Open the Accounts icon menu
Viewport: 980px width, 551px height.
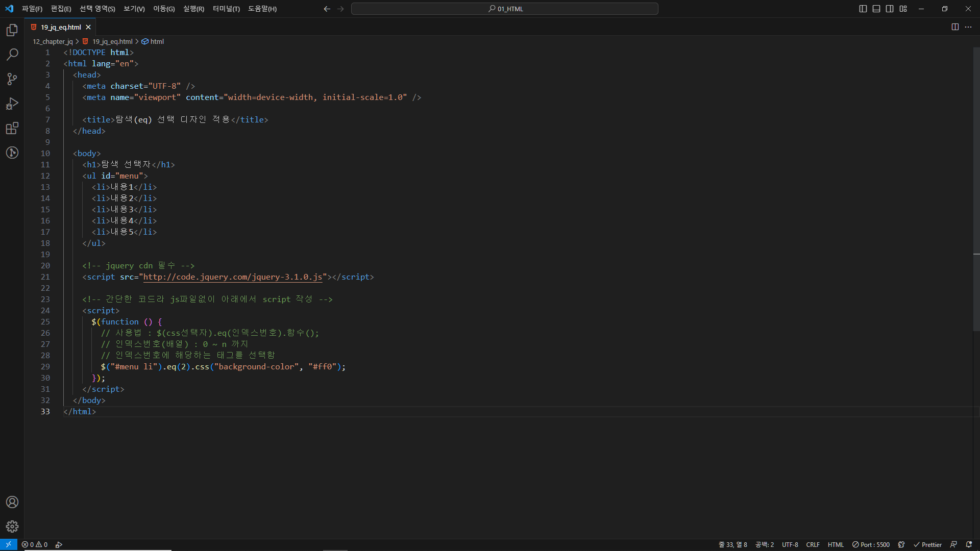12,502
